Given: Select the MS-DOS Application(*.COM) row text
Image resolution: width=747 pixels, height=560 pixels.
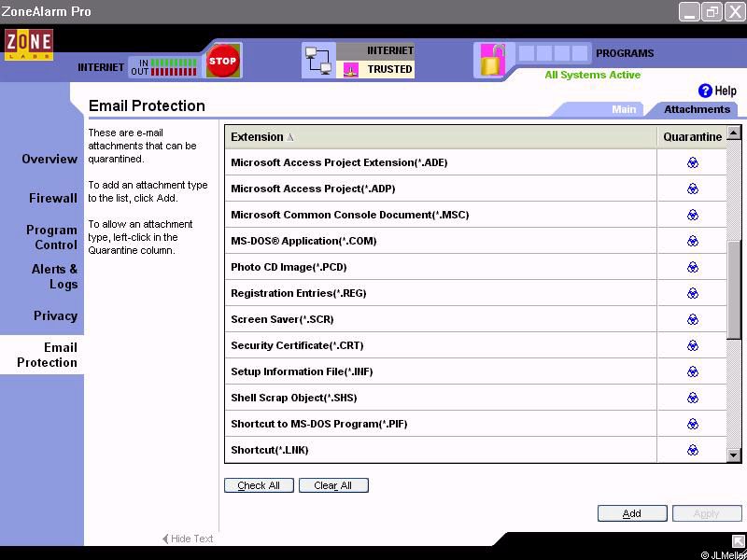Looking at the screenshot, I should [x=303, y=242].
